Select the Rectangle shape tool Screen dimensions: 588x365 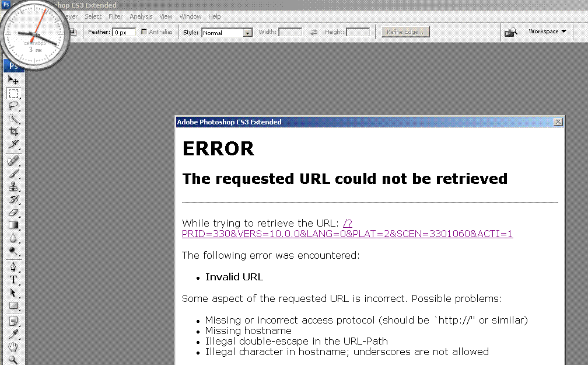tap(13, 305)
